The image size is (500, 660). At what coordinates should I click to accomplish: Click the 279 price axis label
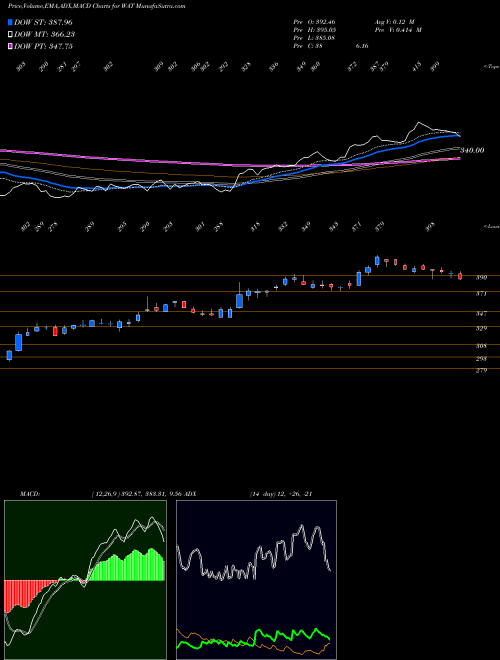click(481, 371)
